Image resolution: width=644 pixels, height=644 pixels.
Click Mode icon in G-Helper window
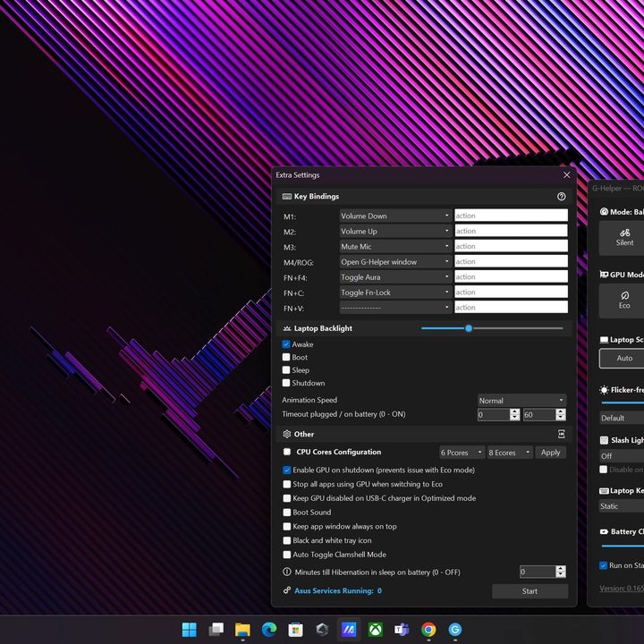click(604, 211)
